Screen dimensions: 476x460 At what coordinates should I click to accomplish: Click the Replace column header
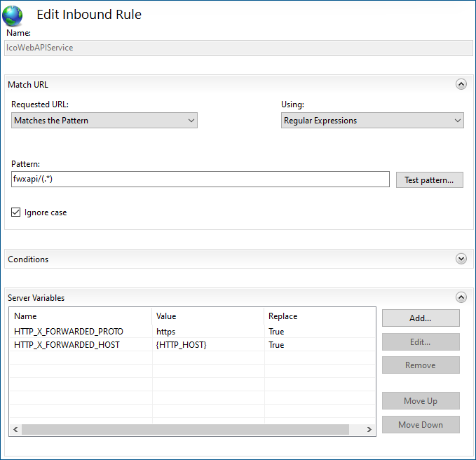pyautogui.click(x=319, y=316)
